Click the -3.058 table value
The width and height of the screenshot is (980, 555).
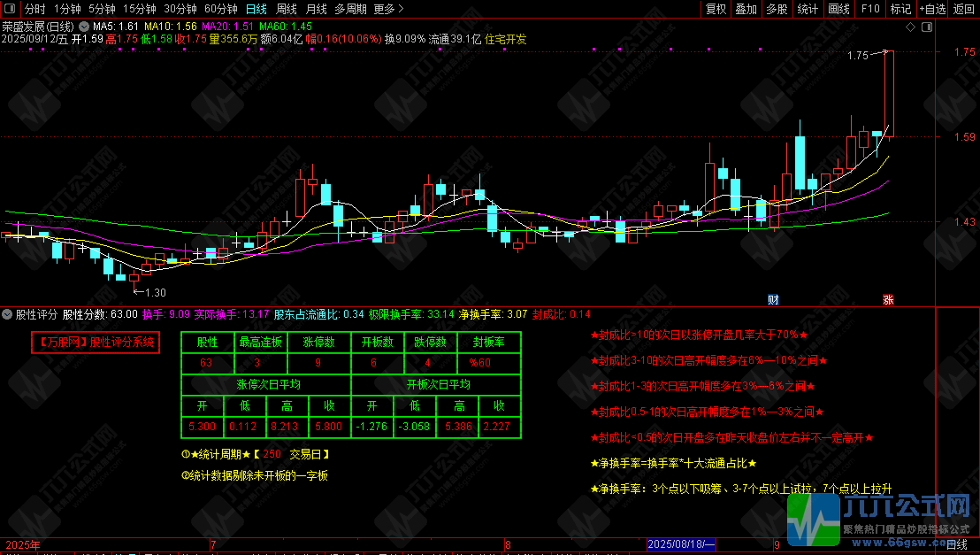point(414,427)
